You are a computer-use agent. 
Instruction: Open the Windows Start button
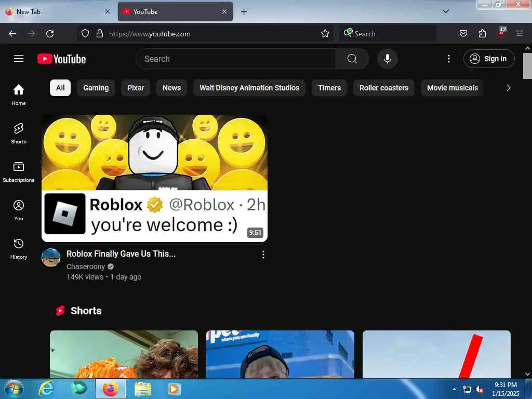14,389
